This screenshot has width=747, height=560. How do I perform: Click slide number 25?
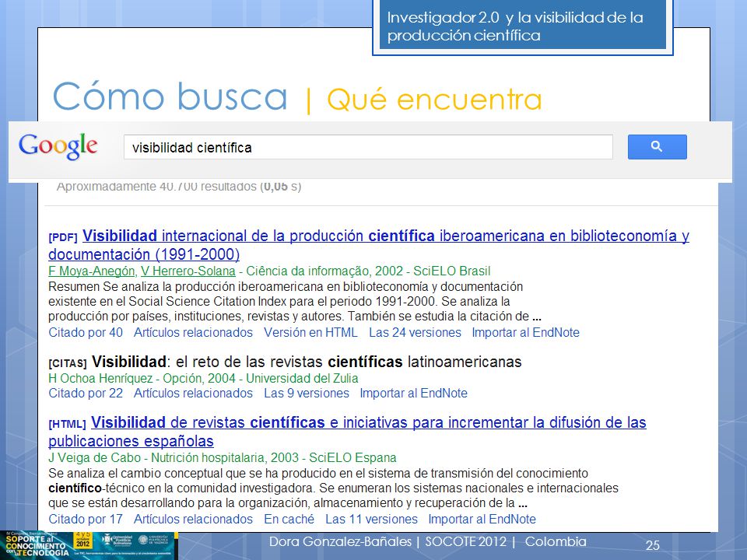point(653,545)
